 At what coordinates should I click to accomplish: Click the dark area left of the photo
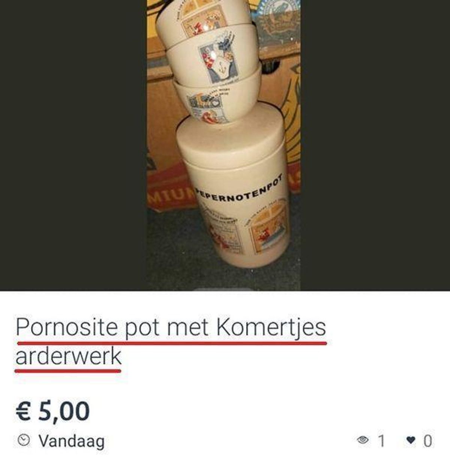(x=73, y=145)
